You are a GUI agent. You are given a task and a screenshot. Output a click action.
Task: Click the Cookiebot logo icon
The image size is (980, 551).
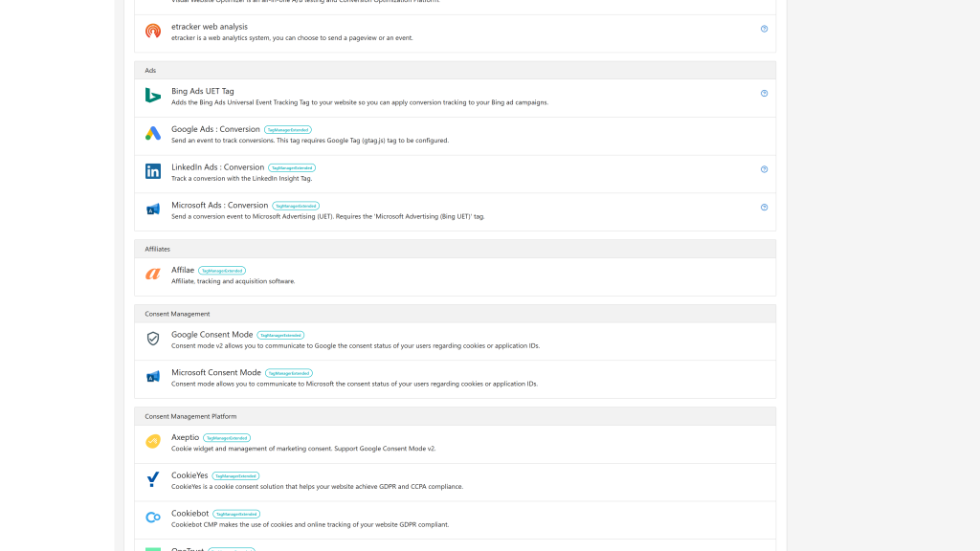153,518
